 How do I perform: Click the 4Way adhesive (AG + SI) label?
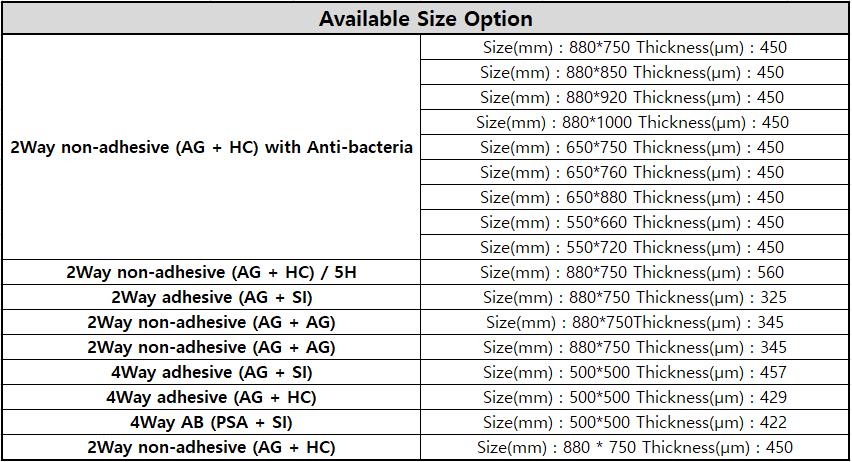pyautogui.click(x=211, y=372)
